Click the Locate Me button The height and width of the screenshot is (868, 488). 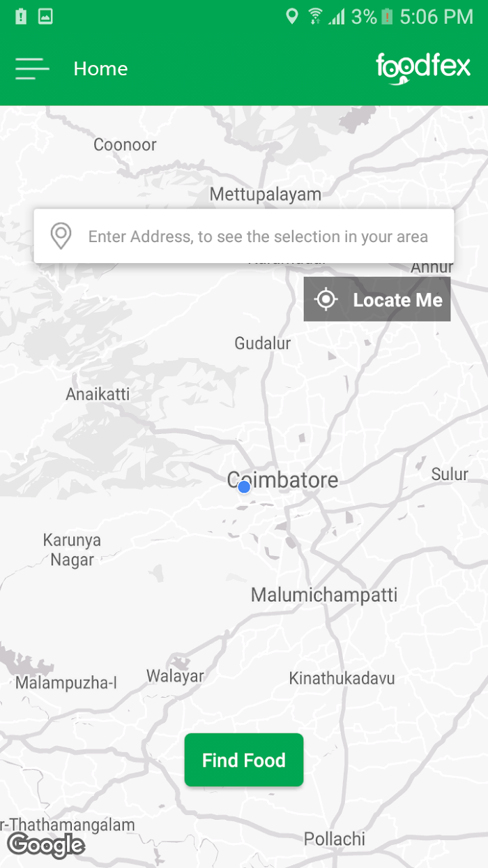pyautogui.click(x=377, y=299)
